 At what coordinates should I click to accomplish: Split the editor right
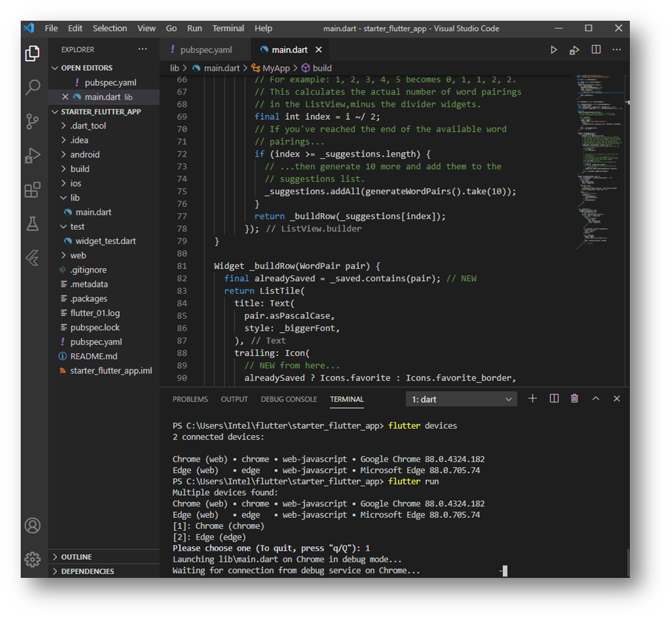click(596, 50)
